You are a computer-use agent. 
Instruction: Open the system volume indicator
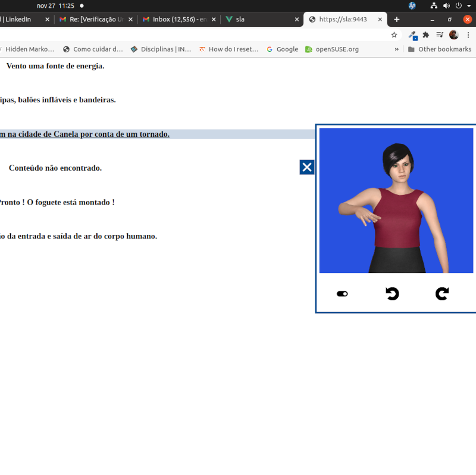[x=446, y=5]
